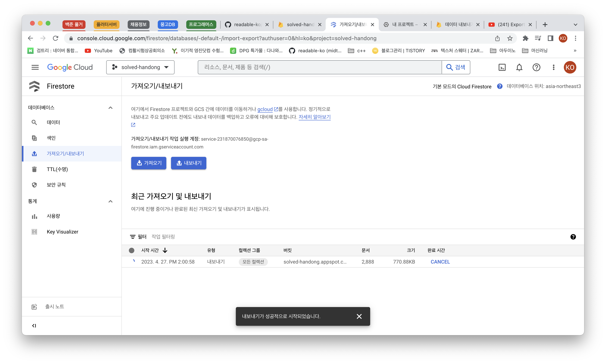Open 출시 노트 at sidebar bottom
This screenshot has width=606, height=364.
[72, 307]
